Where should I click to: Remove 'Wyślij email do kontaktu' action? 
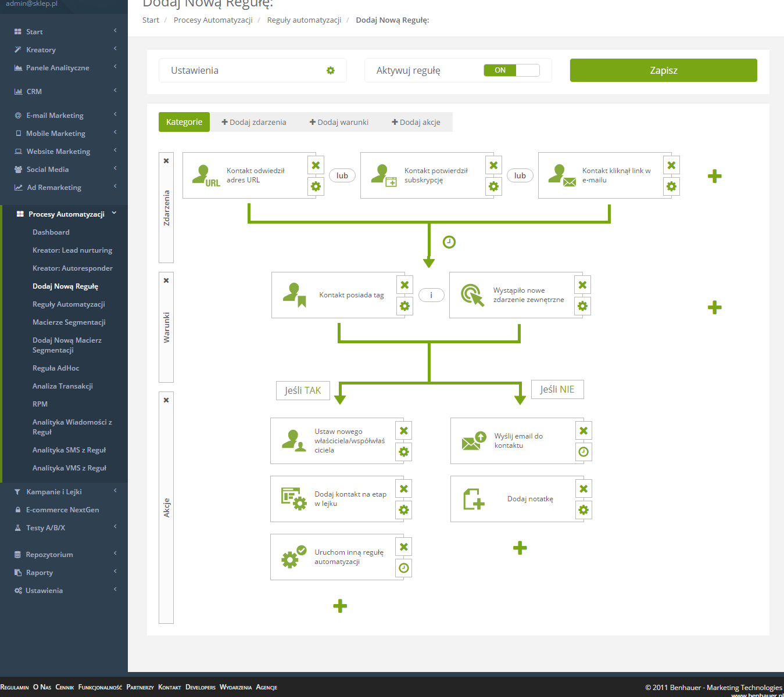tap(583, 431)
